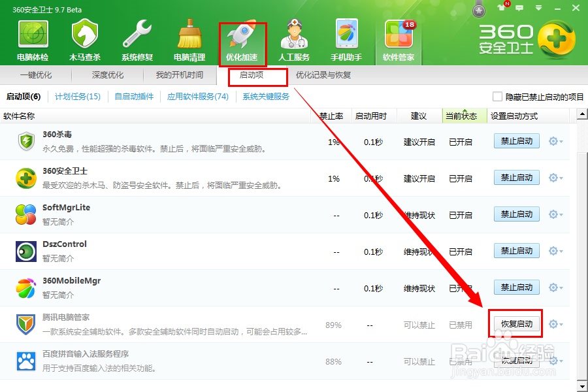Open gear settings dropdown for 360安全卫士
The width and height of the screenshot is (588, 392).
coord(555,178)
